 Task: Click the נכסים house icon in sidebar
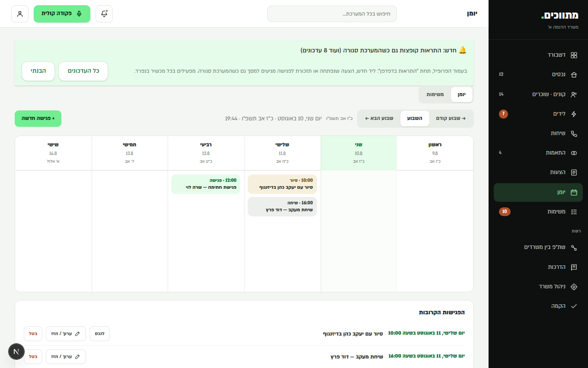click(574, 74)
